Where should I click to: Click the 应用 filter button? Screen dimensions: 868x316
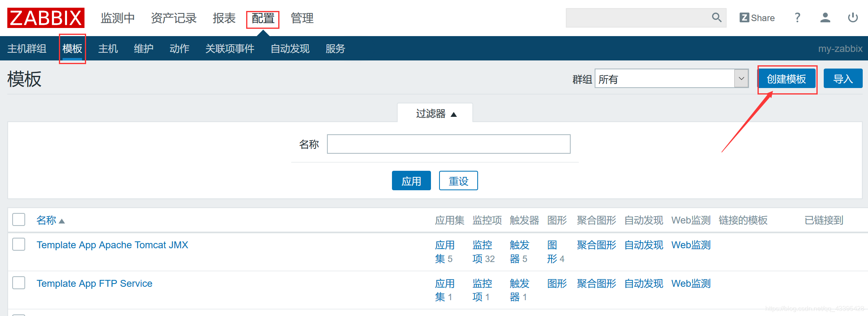coord(411,181)
